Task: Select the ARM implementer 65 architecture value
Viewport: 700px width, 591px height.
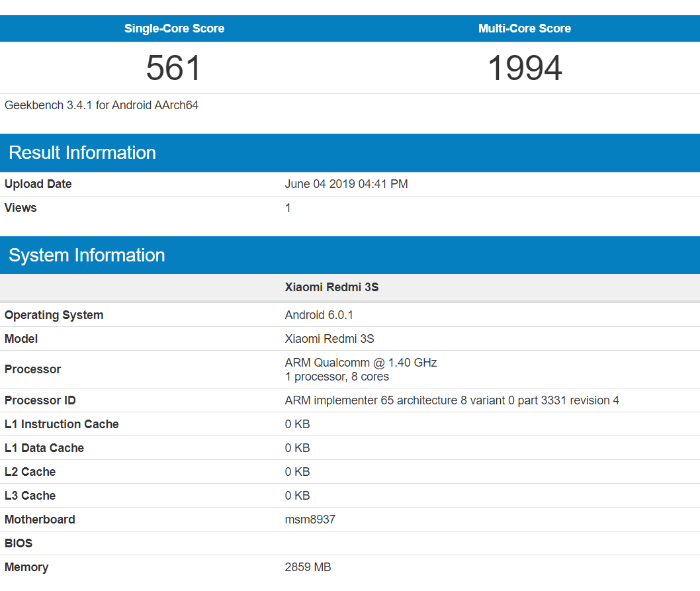Action: tap(452, 400)
